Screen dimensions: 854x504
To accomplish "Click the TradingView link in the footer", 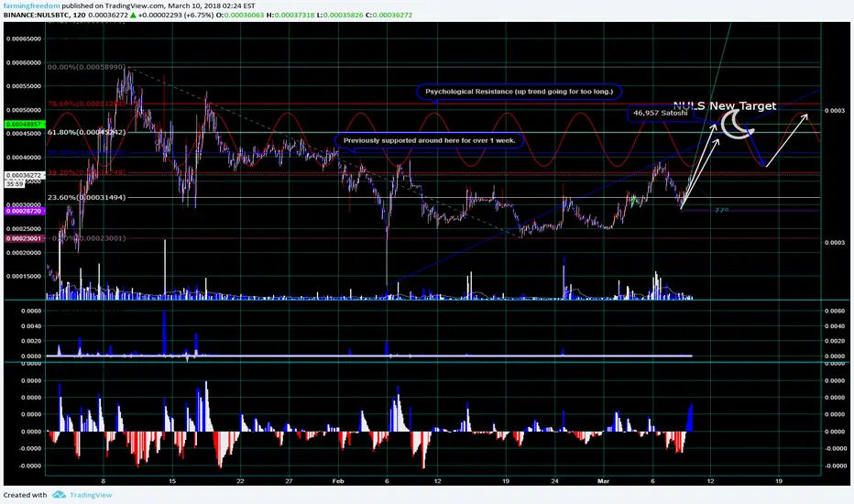I will (x=91, y=495).
